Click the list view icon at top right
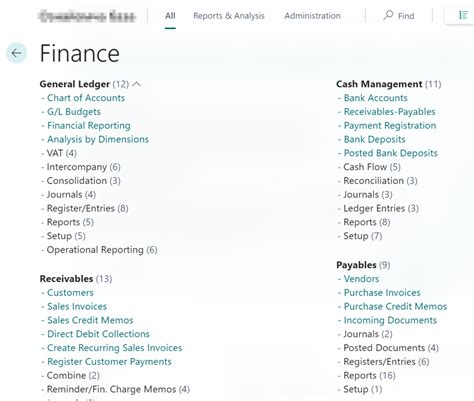 coord(463,15)
